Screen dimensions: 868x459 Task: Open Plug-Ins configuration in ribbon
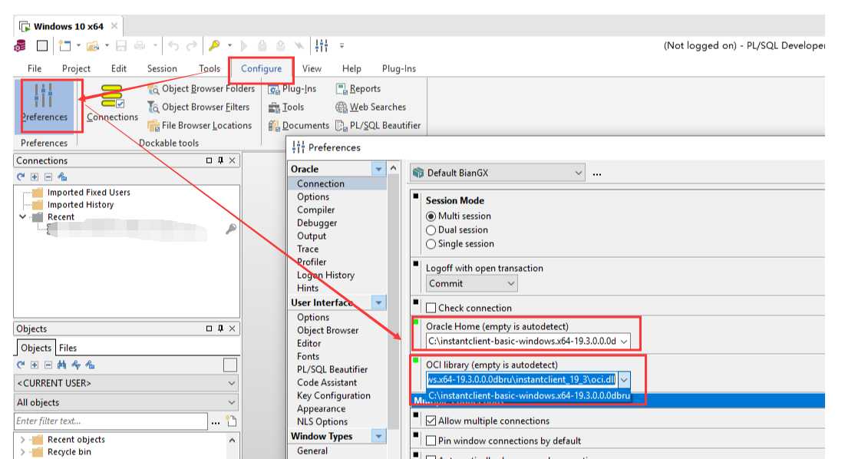click(292, 88)
